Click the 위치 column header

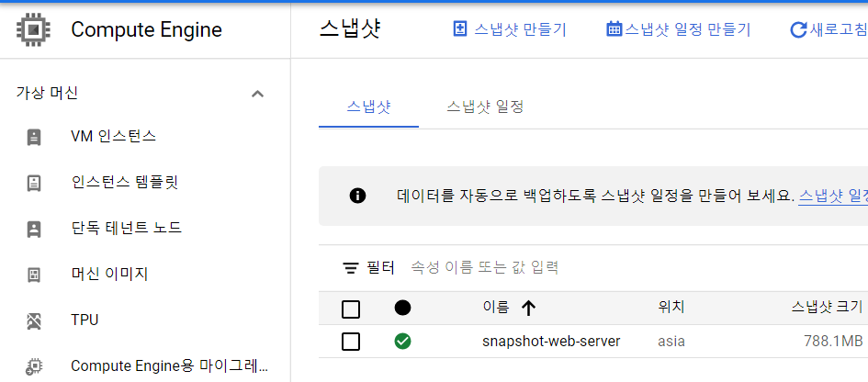click(671, 308)
